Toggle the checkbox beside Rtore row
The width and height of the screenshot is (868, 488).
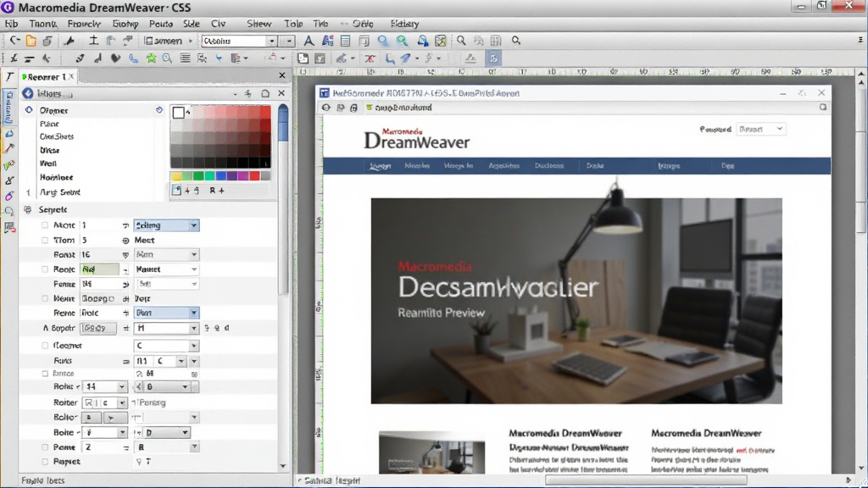coord(45,225)
